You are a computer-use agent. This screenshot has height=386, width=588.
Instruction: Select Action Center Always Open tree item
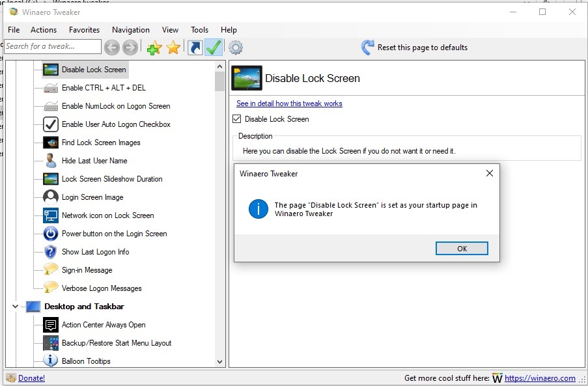[x=104, y=325]
